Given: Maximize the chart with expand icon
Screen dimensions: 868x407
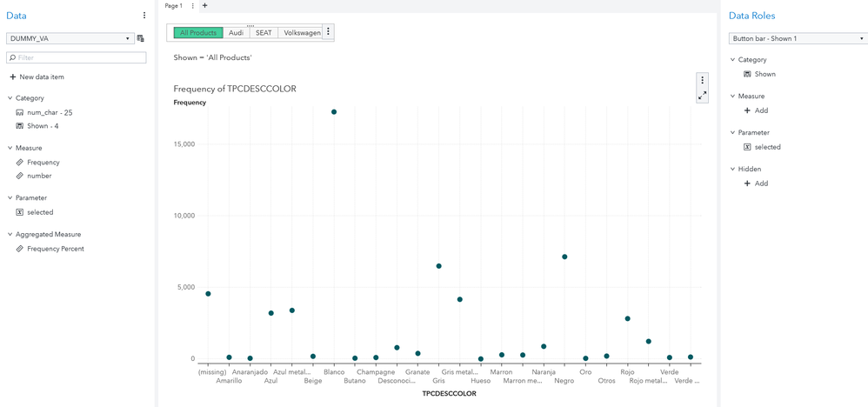Looking at the screenshot, I should (703, 96).
